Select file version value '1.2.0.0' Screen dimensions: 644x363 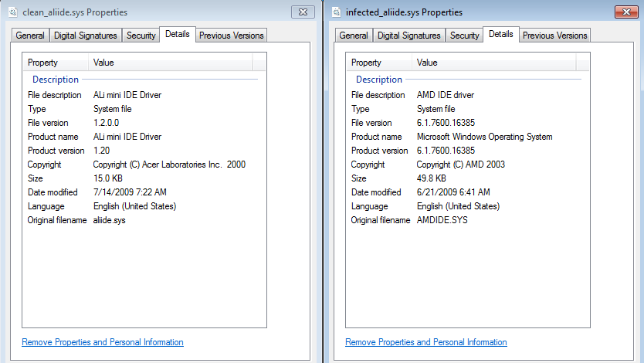[107, 123]
